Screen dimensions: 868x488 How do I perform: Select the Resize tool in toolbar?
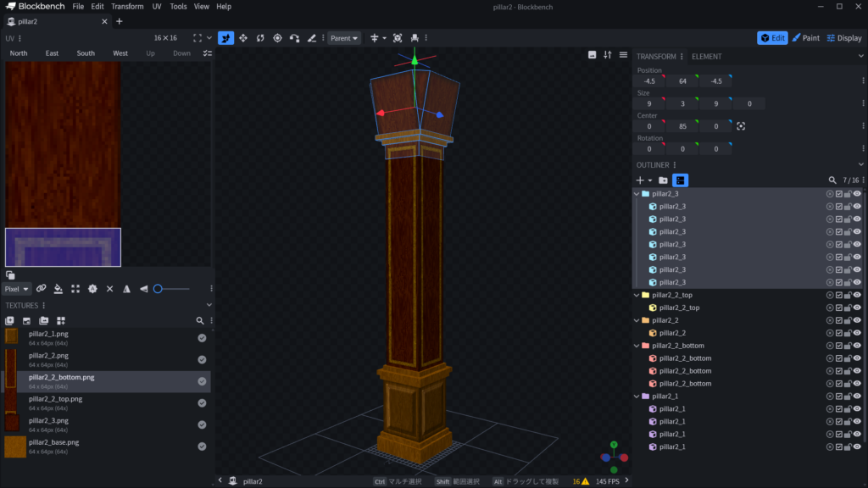click(x=243, y=38)
